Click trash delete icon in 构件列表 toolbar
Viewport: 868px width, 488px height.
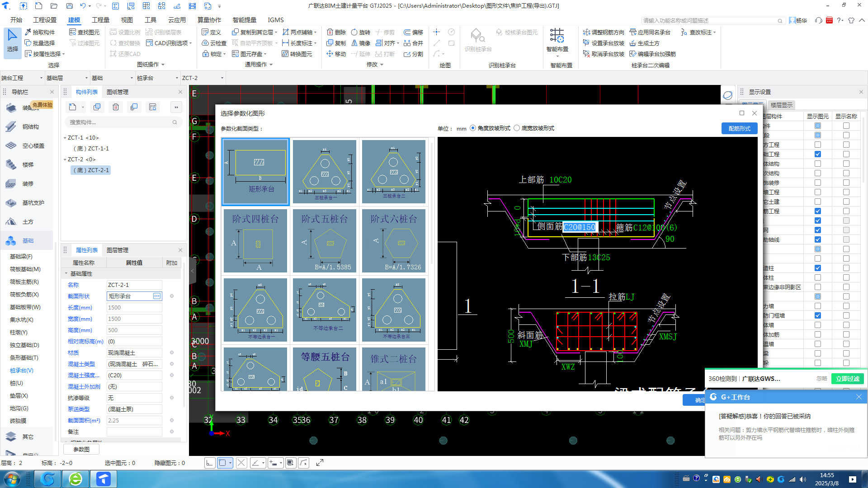click(x=116, y=107)
